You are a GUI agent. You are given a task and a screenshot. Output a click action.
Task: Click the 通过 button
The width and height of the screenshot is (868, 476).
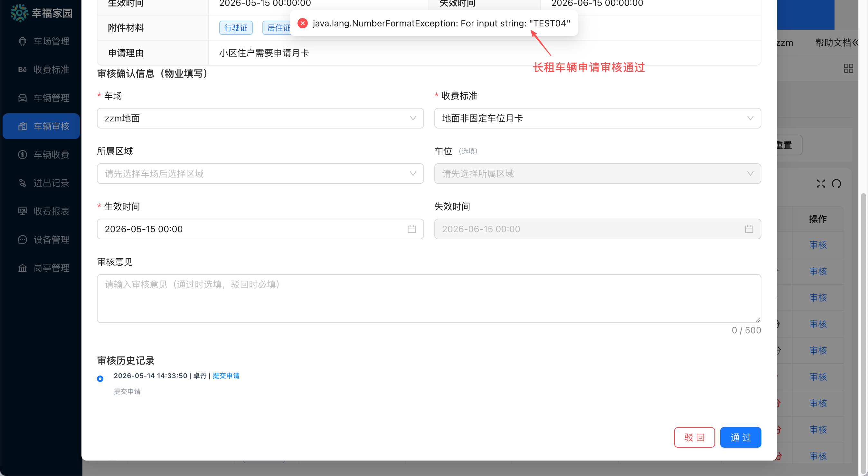coord(740,437)
